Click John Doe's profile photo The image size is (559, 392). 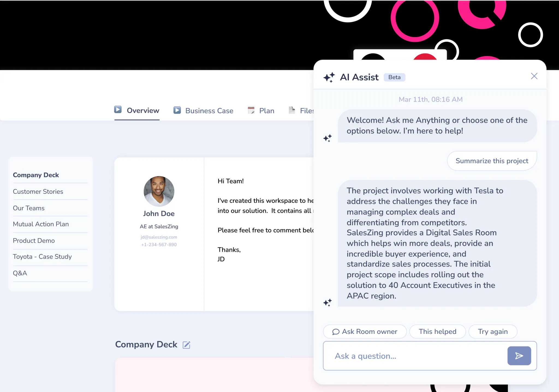tap(159, 191)
